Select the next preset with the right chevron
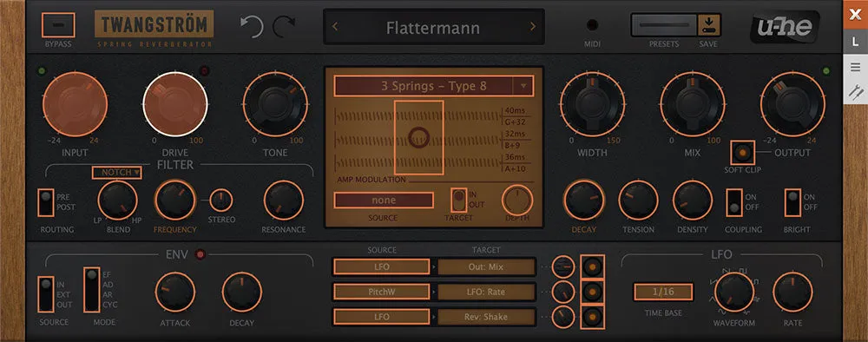This screenshot has width=868, height=342. click(x=533, y=27)
